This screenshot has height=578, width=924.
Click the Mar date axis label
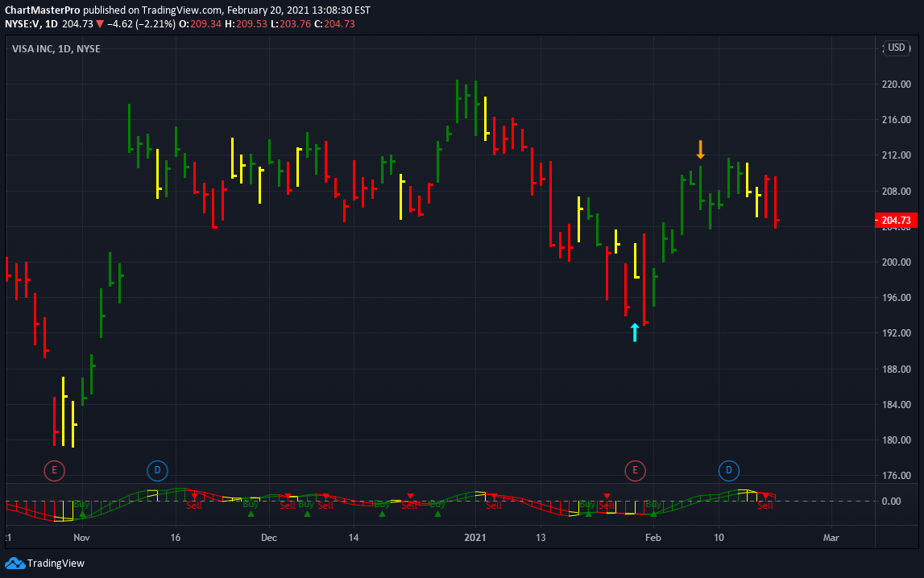pyautogui.click(x=831, y=538)
